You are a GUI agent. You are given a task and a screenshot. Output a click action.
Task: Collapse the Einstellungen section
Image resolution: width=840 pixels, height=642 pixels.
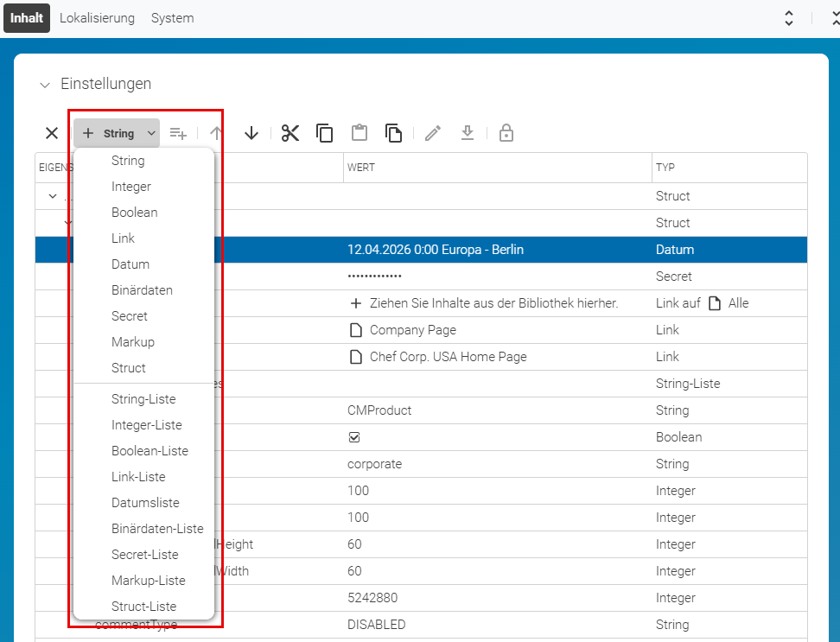(x=45, y=85)
